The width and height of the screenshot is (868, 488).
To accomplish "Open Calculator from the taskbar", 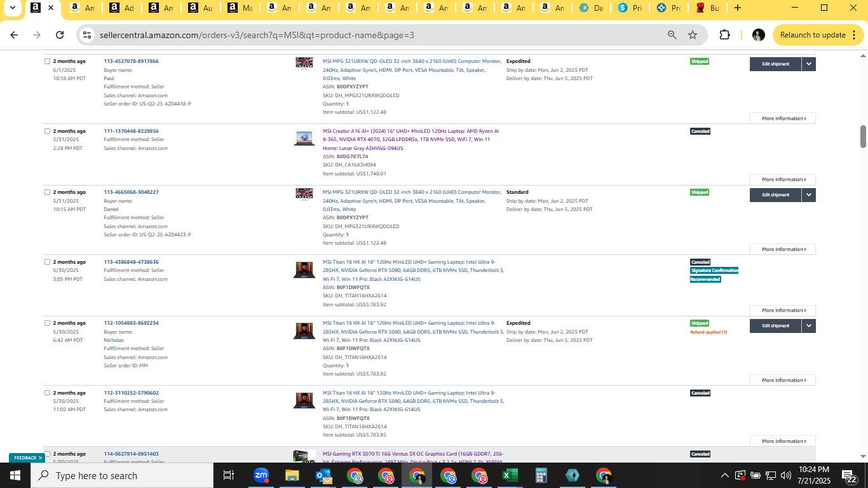I will tap(541, 475).
